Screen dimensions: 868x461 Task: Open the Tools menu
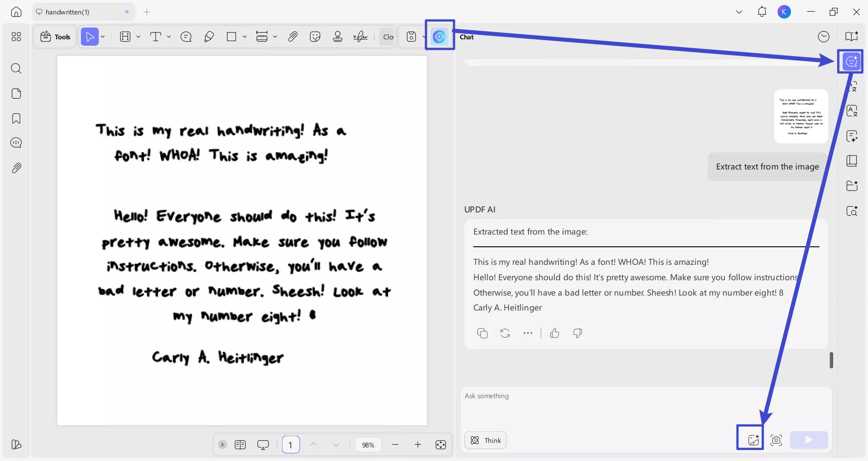[55, 37]
